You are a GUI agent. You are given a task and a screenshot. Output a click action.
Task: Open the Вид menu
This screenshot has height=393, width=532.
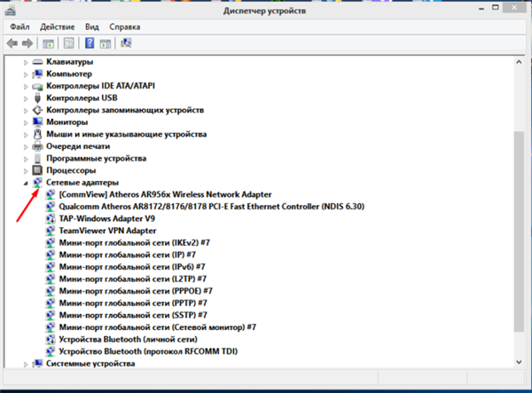pos(92,27)
